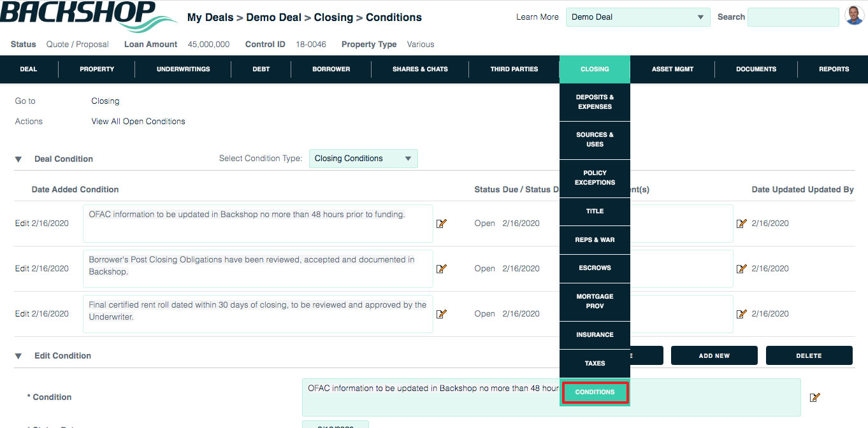Viewport: 868px width, 428px height.
Task: Click the pencil icon beside the OFAC condition text
Action: 442,224
